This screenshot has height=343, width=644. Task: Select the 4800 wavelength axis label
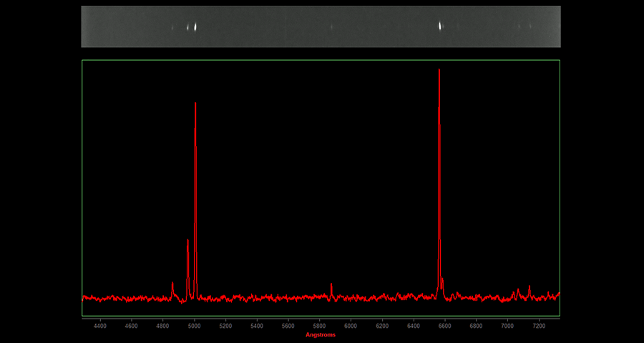point(163,326)
